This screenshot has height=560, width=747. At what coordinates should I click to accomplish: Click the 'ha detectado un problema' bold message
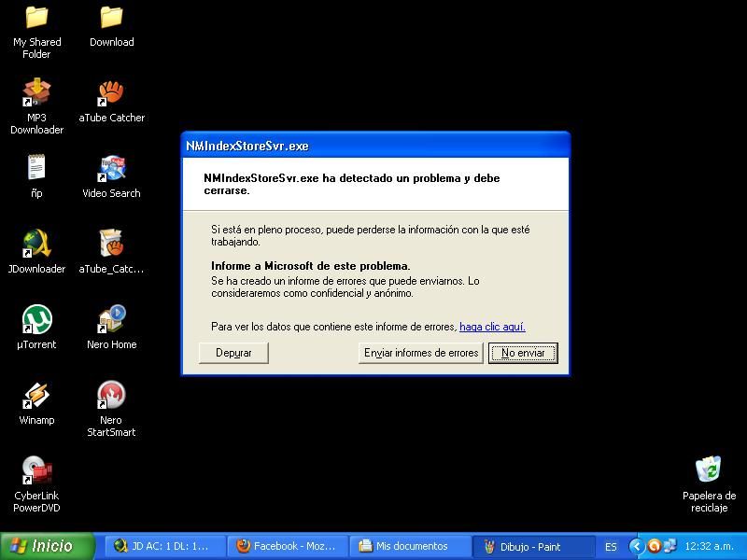(x=352, y=184)
